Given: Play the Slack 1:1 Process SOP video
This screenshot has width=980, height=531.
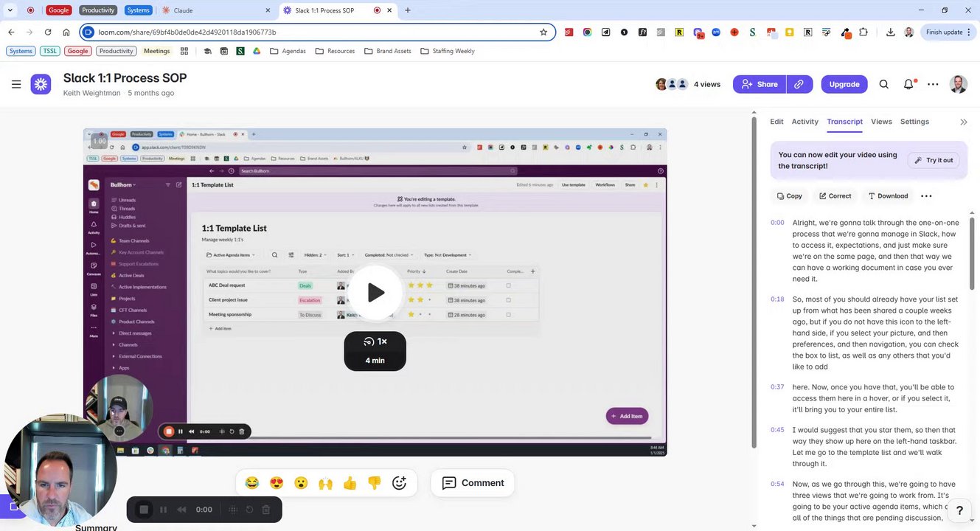Looking at the screenshot, I should (x=375, y=293).
